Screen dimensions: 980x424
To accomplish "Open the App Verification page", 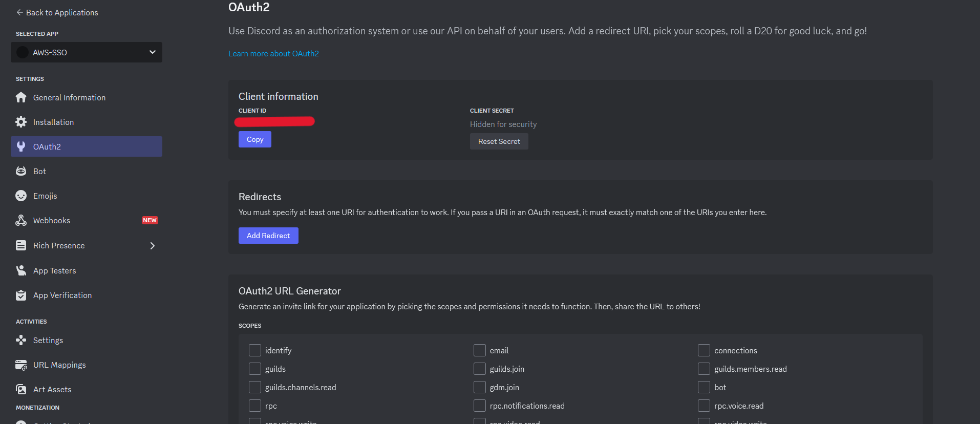I will pos(87,295).
